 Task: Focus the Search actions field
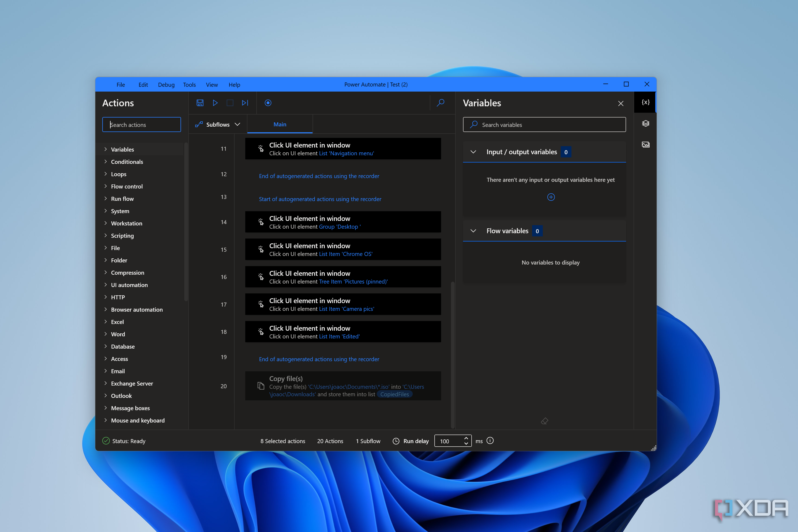click(141, 124)
